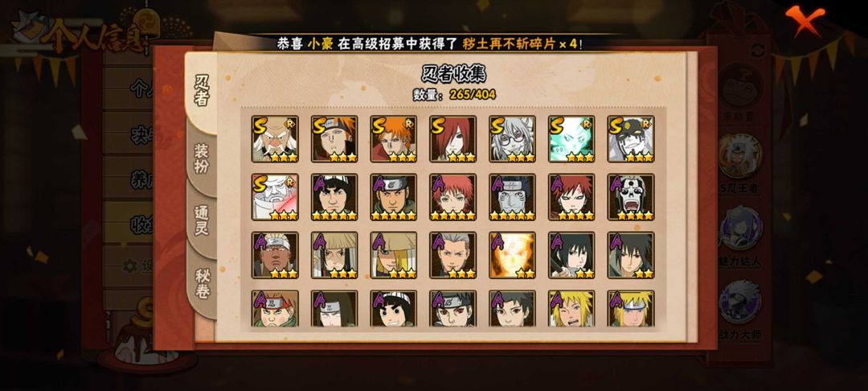Select the A-rank blond Minato card in bottom row
The image size is (868, 391).
pos(631,308)
